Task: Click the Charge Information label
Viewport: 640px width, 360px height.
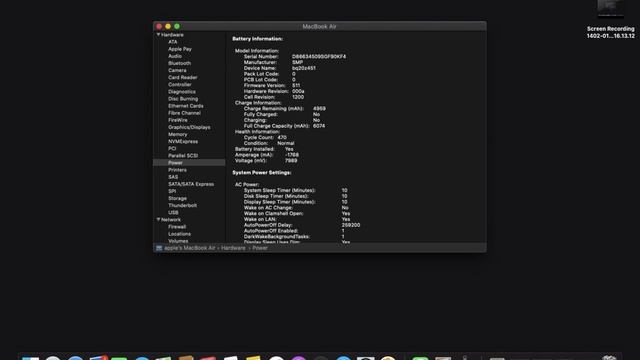Action: pyautogui.click(x=258, y=103)
